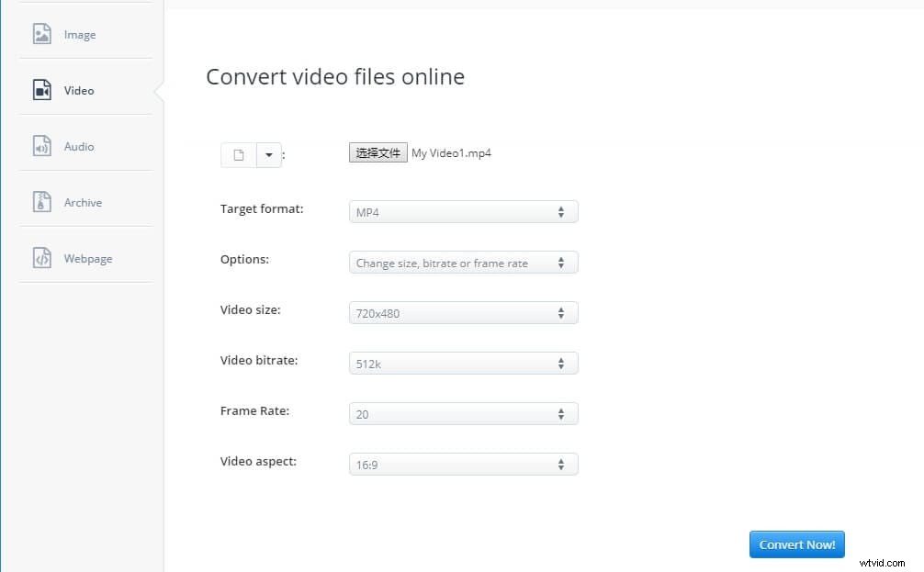
Task: Click the Choose File (选择文件) button
Action: [377, 152]
